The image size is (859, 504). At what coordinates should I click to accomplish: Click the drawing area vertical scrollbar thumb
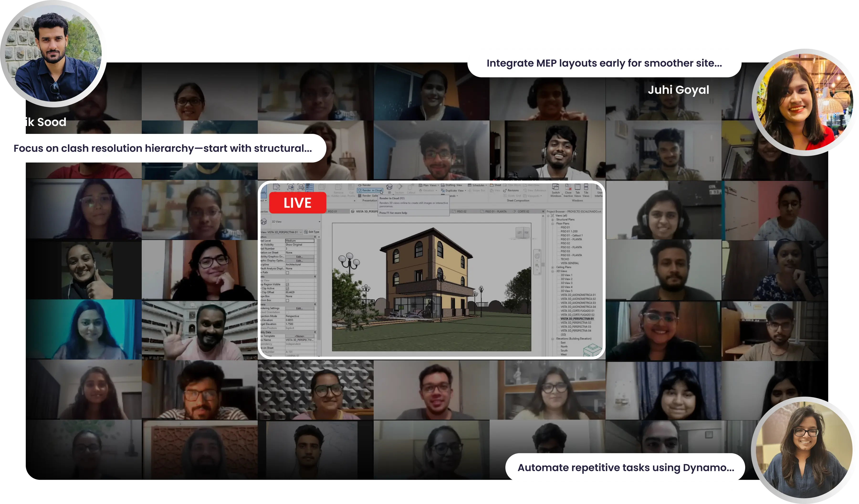(x=543, y=264)
